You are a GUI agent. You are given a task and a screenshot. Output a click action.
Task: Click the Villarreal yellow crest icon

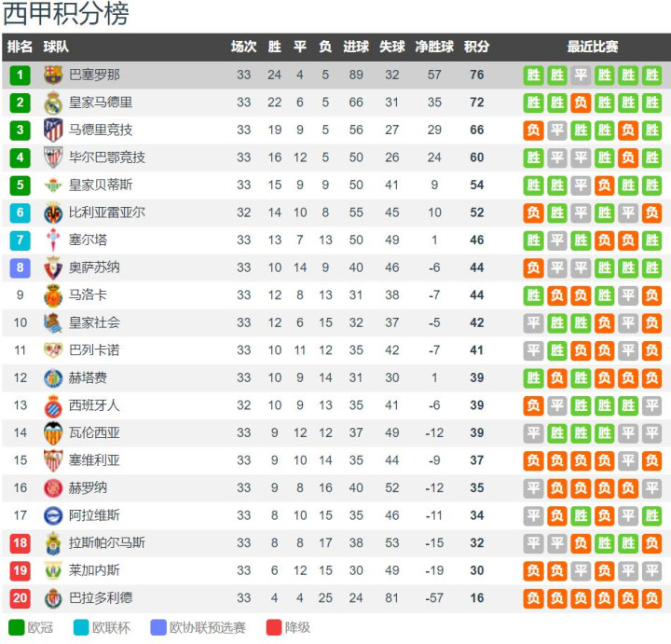53,212
